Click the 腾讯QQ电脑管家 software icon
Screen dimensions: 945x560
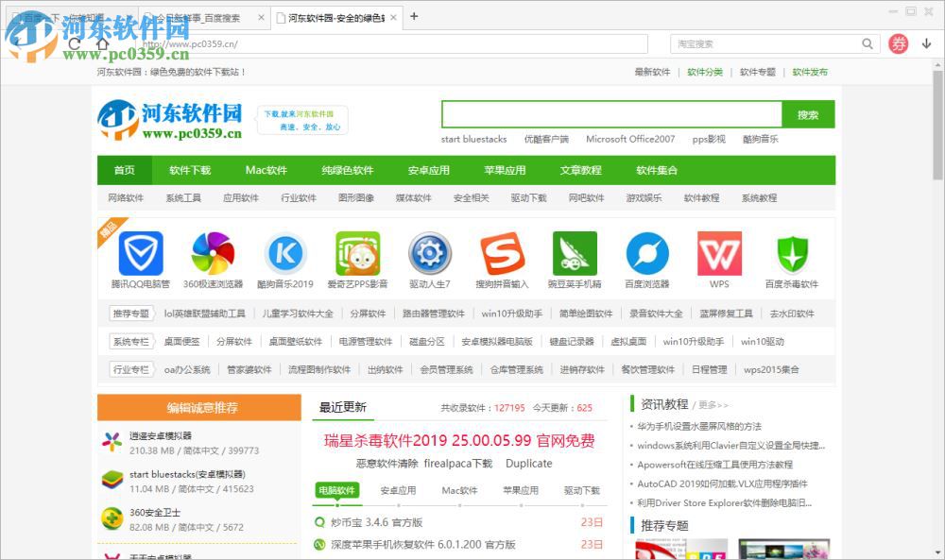point(139,255)
